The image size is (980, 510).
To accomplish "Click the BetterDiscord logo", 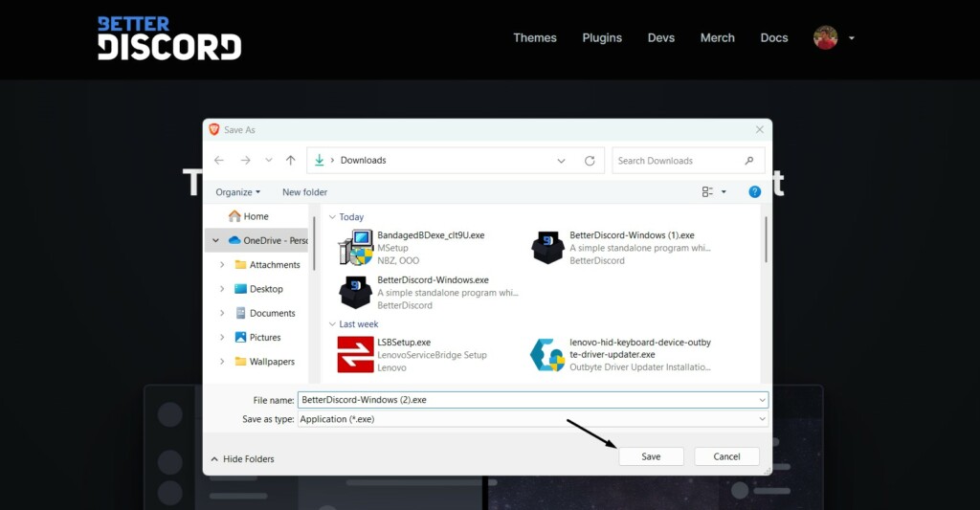I will (x=169, y=38).
